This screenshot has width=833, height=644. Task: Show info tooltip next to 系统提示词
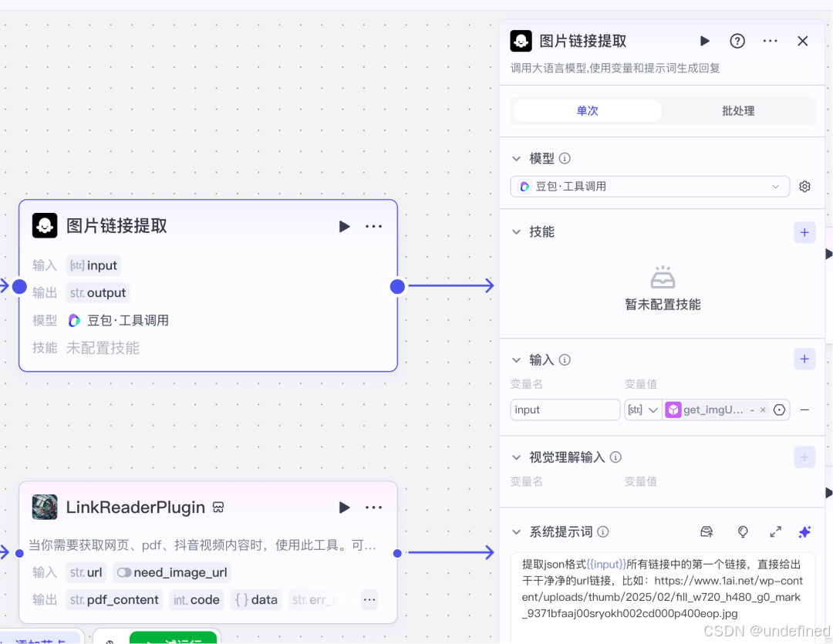tap(603, 532)
